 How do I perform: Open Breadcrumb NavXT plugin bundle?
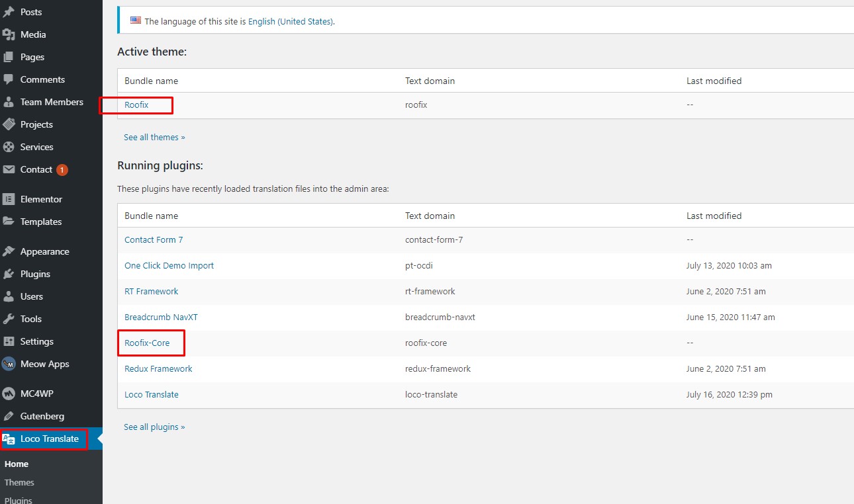161,317
